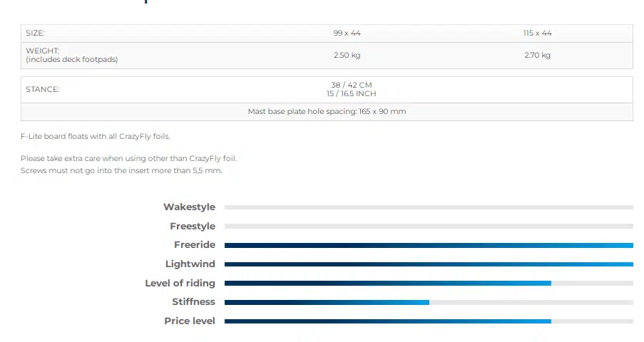
Task: Click the Level of riding bar
Action: (x=429, y=284)
